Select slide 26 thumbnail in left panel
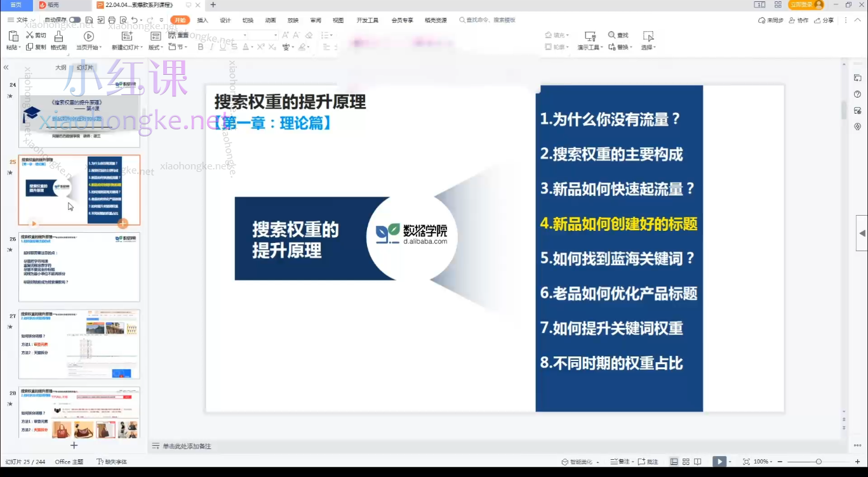This screenshot has height=477, width=868. tap(79, 266)
